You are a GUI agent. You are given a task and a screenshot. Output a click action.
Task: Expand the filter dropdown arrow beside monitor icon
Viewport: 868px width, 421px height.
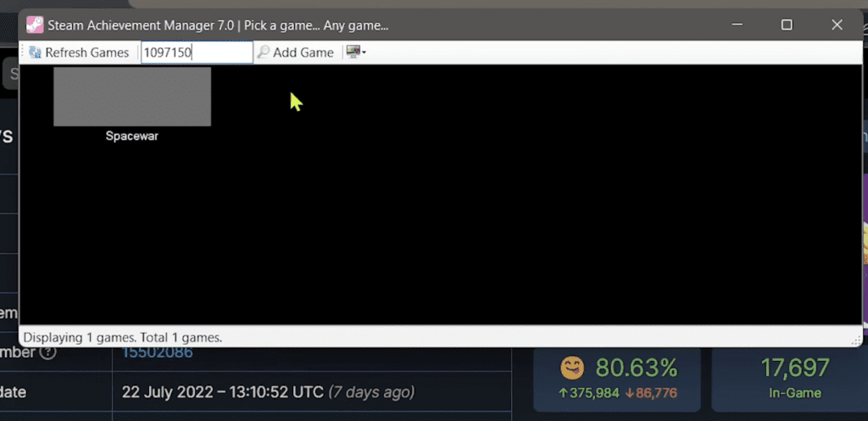[364, 53]
